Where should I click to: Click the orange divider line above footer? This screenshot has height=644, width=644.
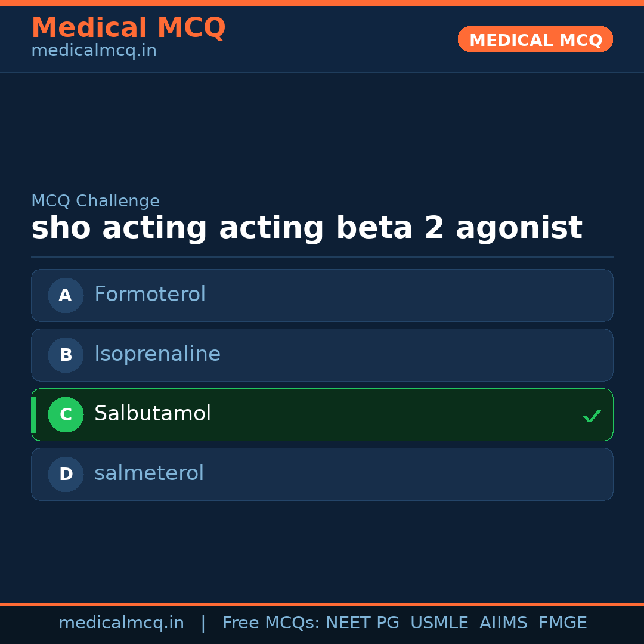tap(322, 603)
